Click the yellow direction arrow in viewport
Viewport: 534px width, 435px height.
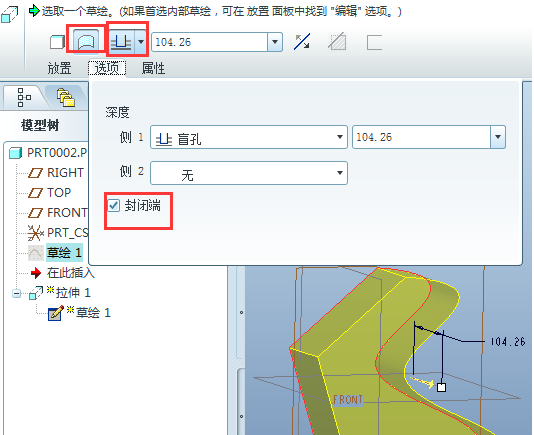(x=423, y=382)
